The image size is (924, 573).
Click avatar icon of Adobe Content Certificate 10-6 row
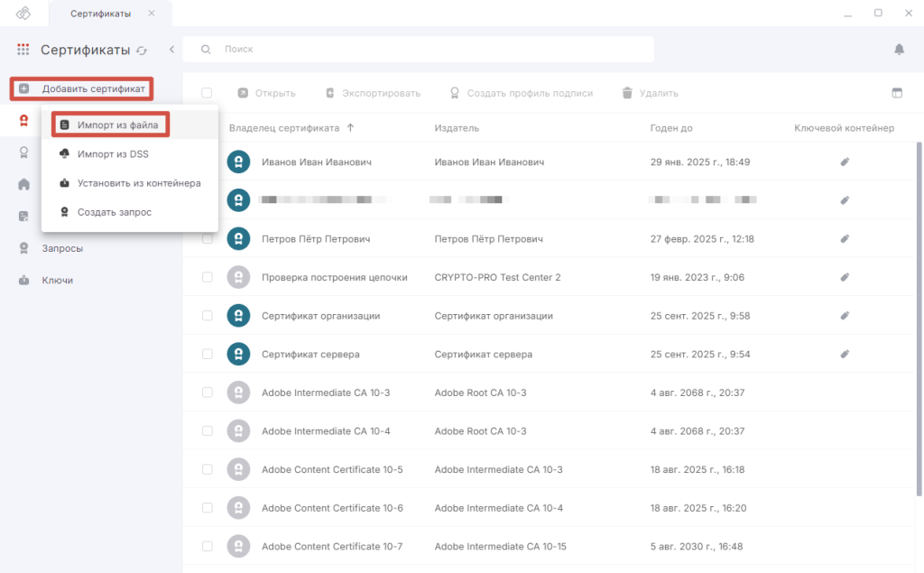click(x=238, y=507)
